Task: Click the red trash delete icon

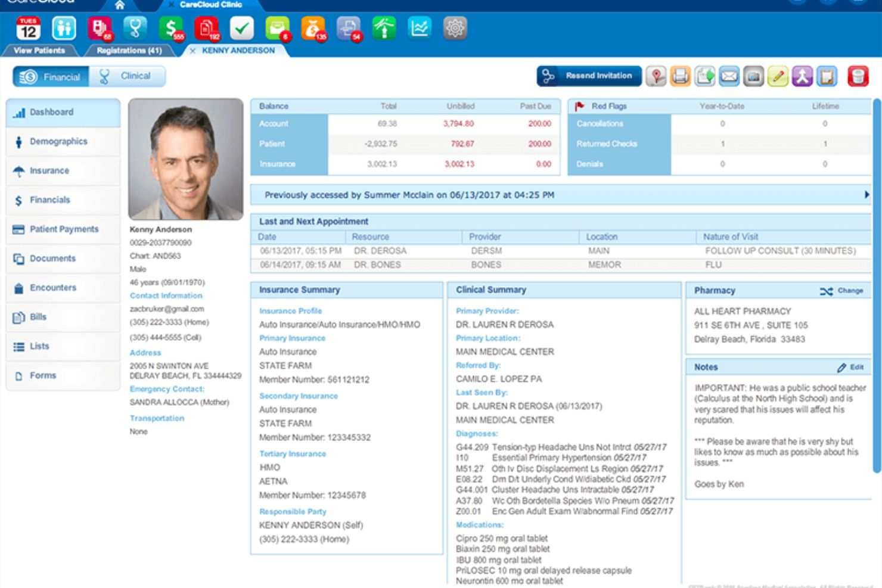Action: pos(858,76)
